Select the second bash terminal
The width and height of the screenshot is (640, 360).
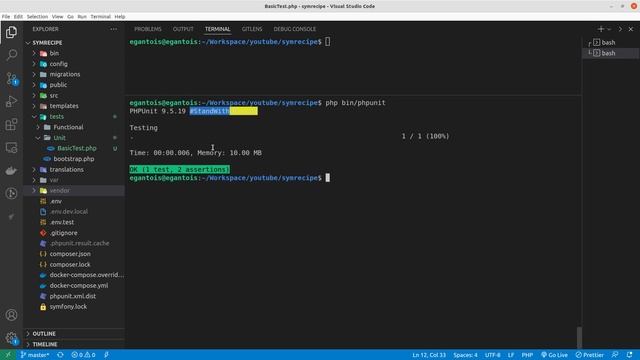tap(610, 53)
